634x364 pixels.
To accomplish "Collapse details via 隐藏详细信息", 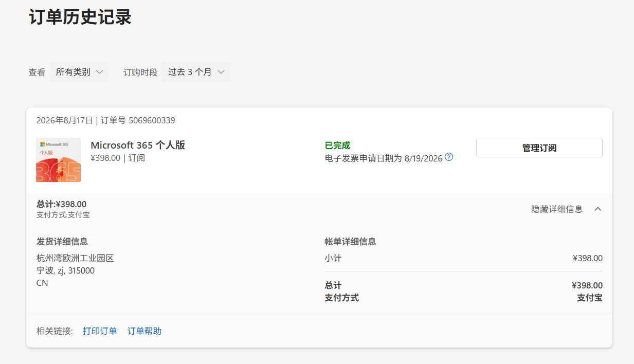I will [x=566, y=209].
